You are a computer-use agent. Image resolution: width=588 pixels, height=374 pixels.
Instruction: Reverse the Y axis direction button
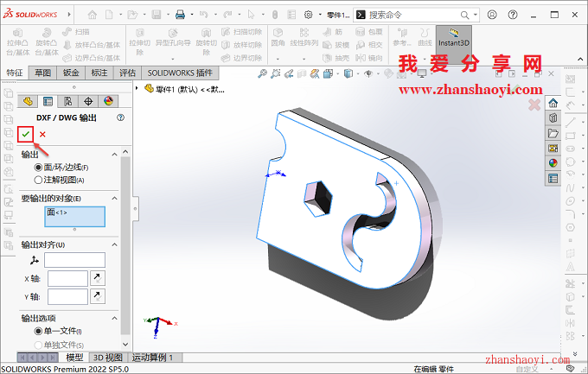pyautogui.click(x=98, y=296)
